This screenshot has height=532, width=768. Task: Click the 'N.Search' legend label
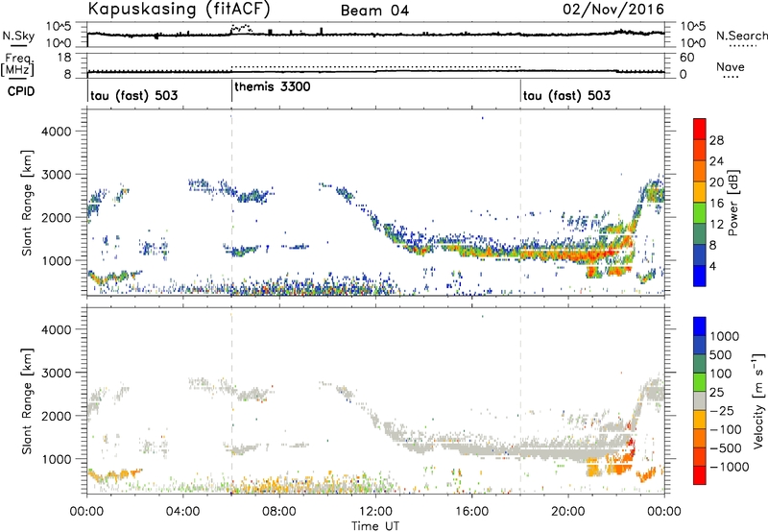(741, 36)
